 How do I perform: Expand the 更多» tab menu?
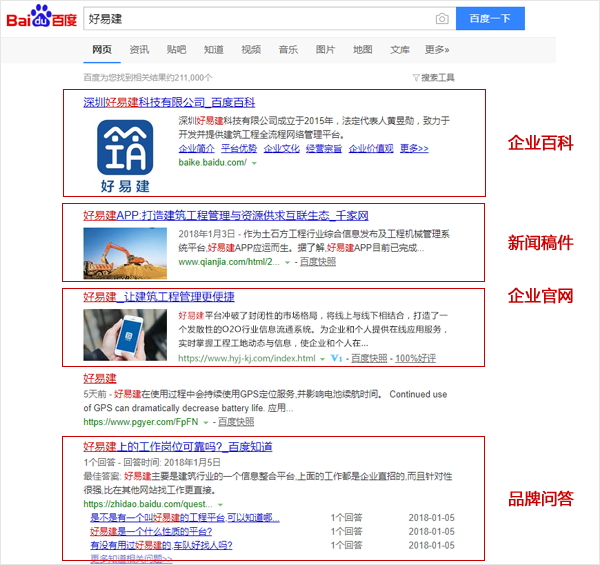click(x=437, y=49)
